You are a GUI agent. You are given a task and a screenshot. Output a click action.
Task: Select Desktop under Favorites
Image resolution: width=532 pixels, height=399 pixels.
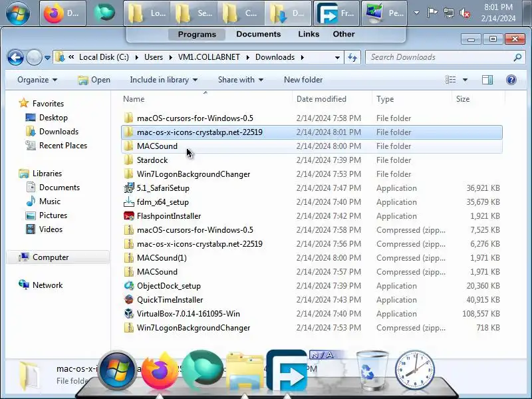pos(47,118)
